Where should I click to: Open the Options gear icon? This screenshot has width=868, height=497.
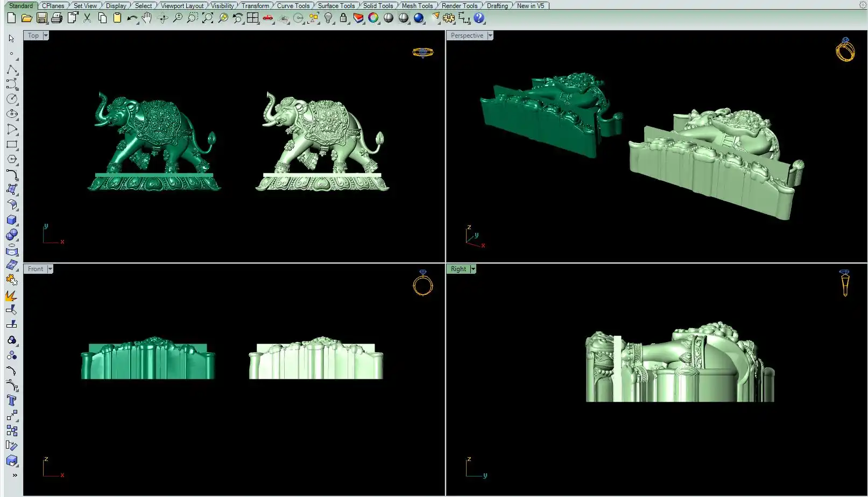(449, 18)
